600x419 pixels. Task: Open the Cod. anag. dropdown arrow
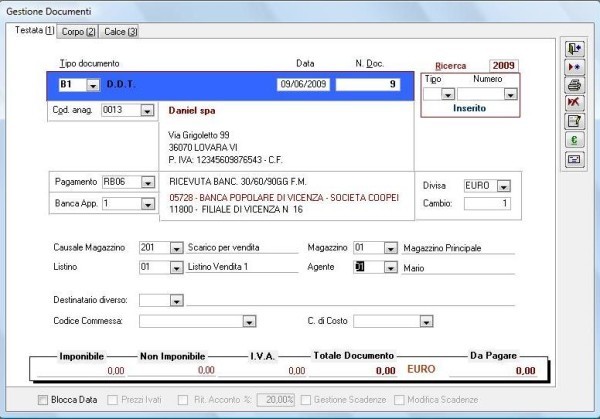(x=147, y=111)
